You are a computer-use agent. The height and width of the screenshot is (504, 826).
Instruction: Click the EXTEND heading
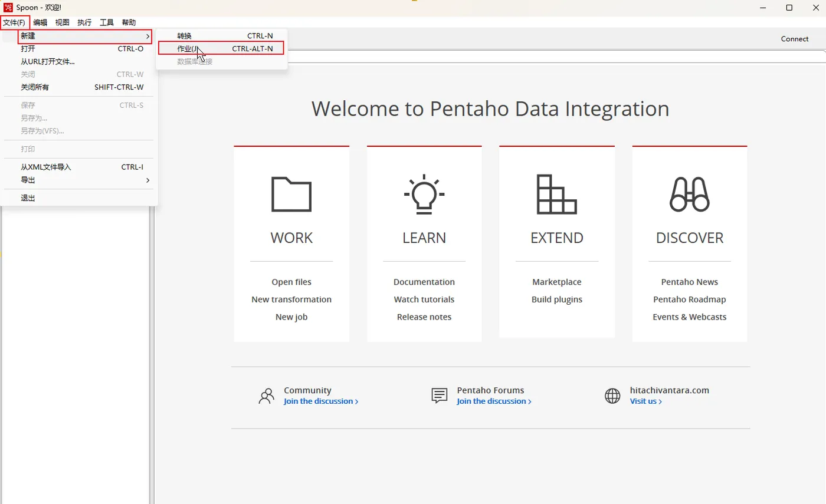click(557, 238)
